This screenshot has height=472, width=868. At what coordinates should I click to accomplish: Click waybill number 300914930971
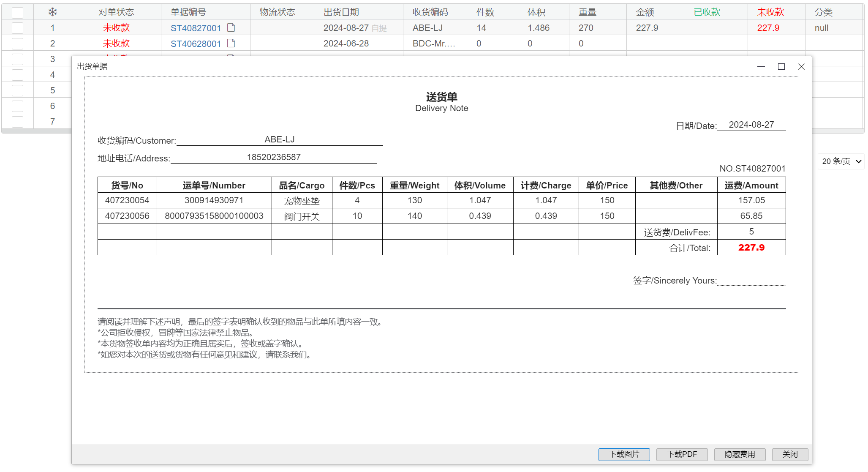214,200
